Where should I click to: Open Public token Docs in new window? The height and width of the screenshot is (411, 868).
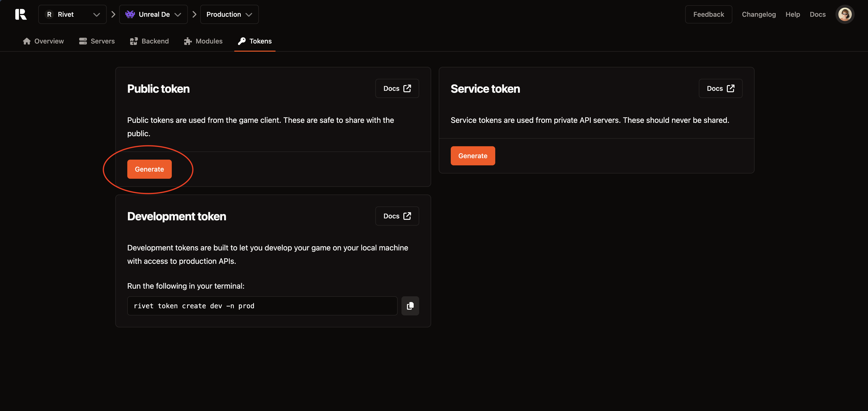[397, 88]
